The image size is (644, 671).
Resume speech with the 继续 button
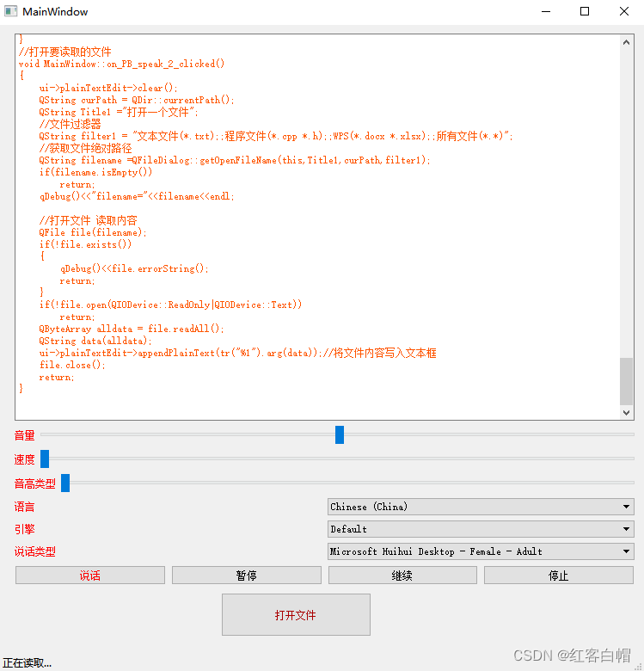pos(402,576)
